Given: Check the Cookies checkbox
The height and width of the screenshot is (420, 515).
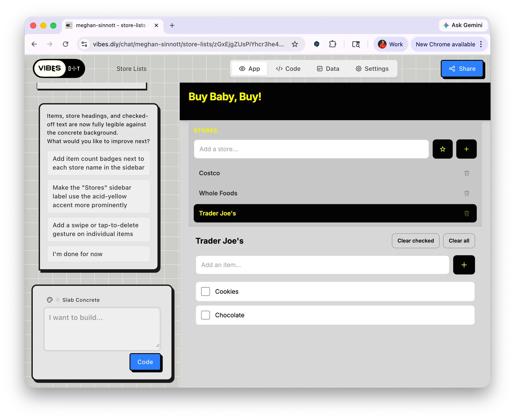Looking at the screenshot, I should pos(205,291).
